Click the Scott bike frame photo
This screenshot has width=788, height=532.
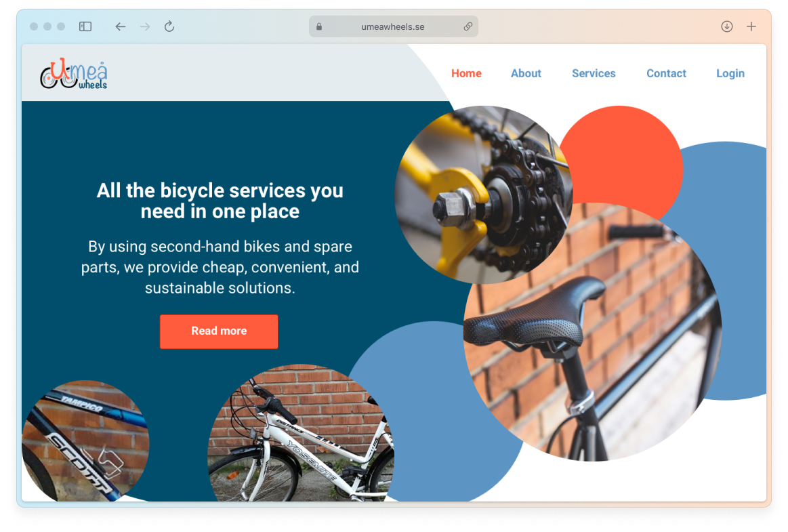tap(85, 441)
